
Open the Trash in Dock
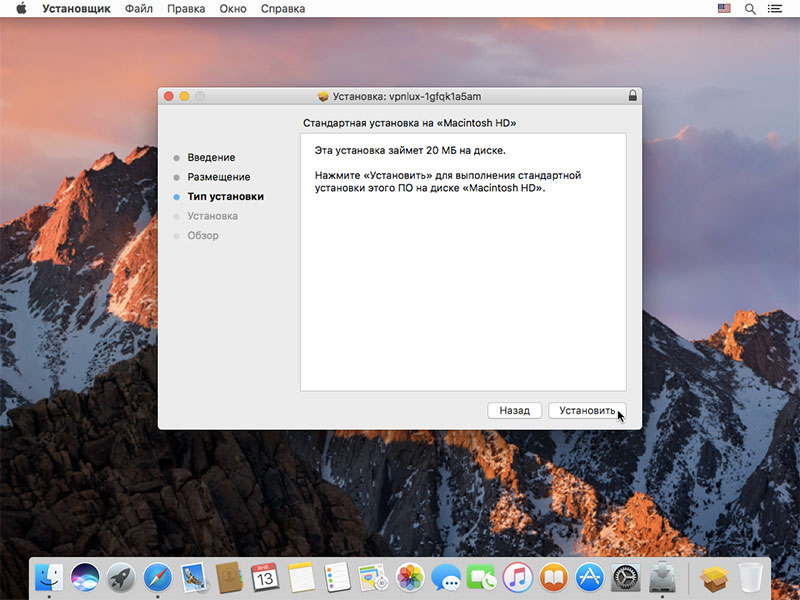pyautogui.click(x=750, y=578)
